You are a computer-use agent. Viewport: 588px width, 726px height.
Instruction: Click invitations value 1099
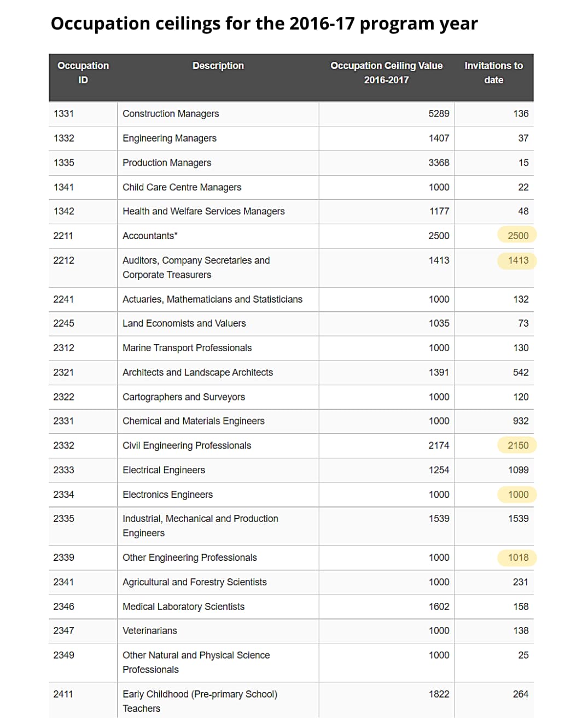tap(518, 470)
